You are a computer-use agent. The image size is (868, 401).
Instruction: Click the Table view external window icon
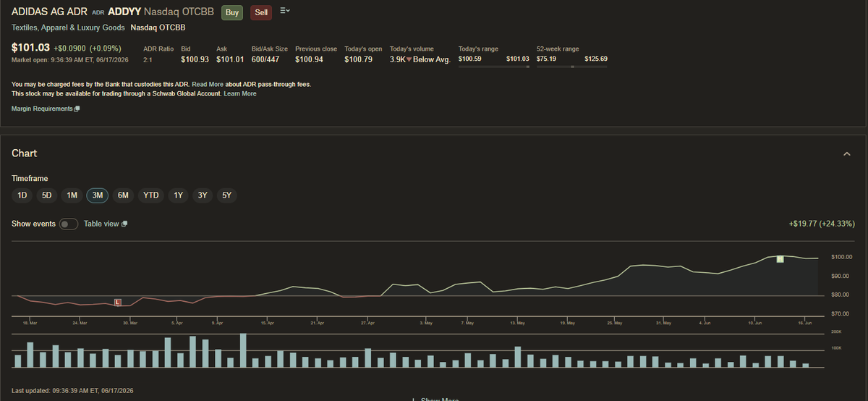[124, 224]
